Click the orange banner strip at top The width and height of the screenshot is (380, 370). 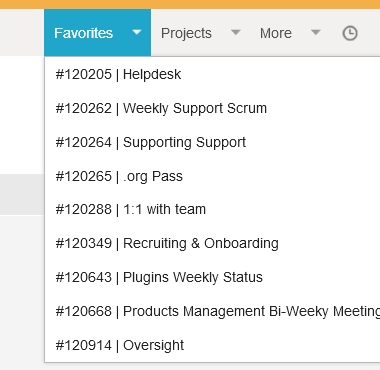click(x=190, y=4)
